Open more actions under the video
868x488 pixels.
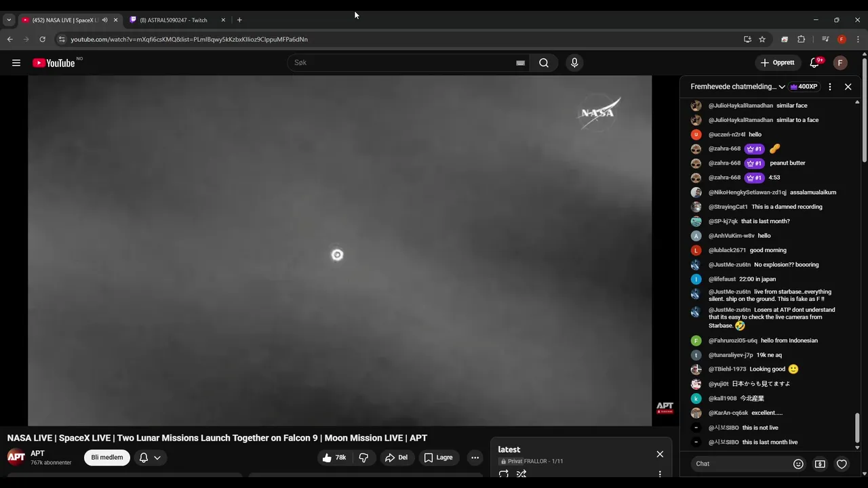(x=475, y=457)
